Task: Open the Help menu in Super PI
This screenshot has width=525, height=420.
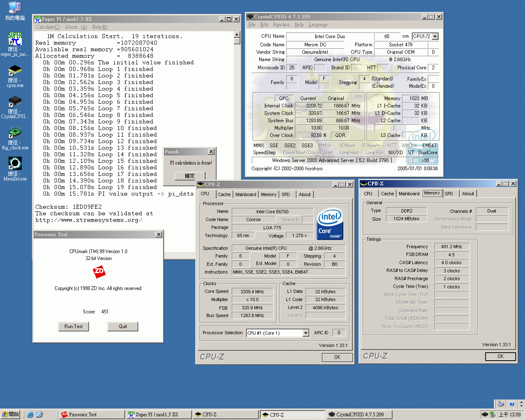Action: pos(100,27)
